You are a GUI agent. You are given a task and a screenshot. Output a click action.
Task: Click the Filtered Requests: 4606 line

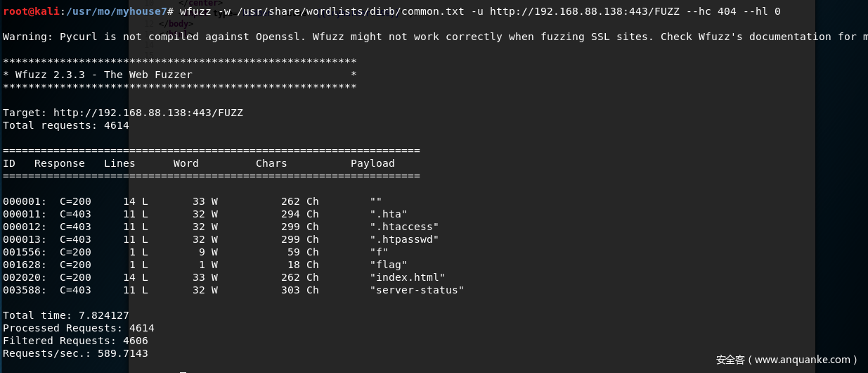(x=79, y=341)
